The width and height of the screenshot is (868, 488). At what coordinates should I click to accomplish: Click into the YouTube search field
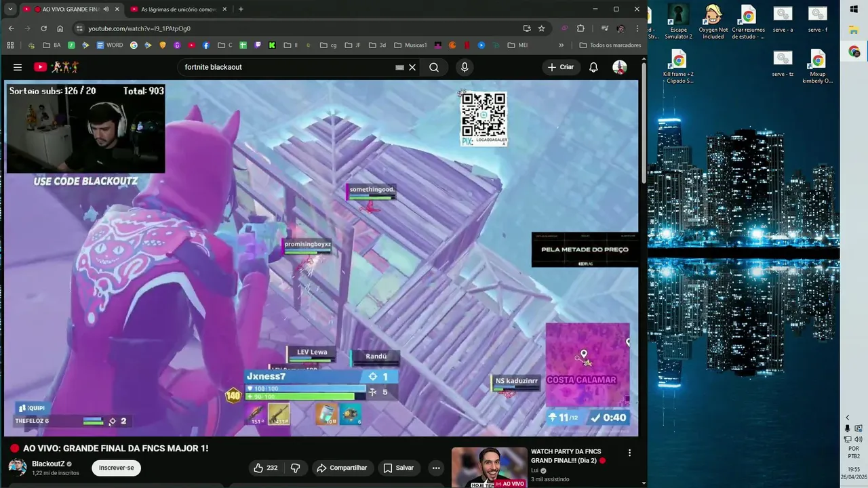(x=288, y=67)
